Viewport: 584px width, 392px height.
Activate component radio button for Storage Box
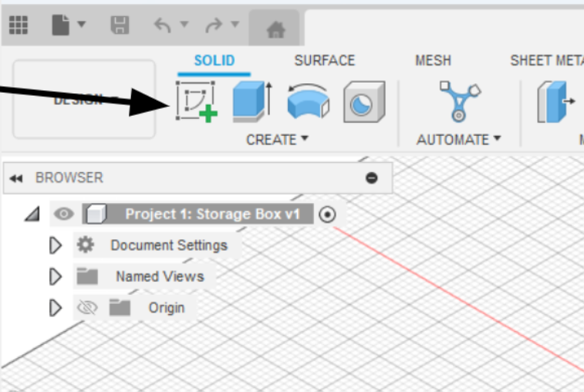327,215
